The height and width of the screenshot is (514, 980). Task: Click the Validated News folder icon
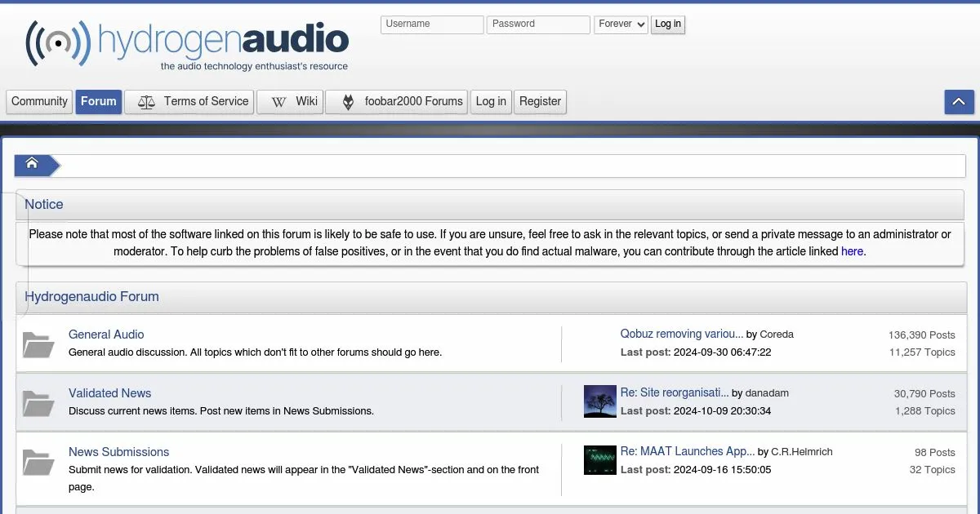click(x=38, y=404)
